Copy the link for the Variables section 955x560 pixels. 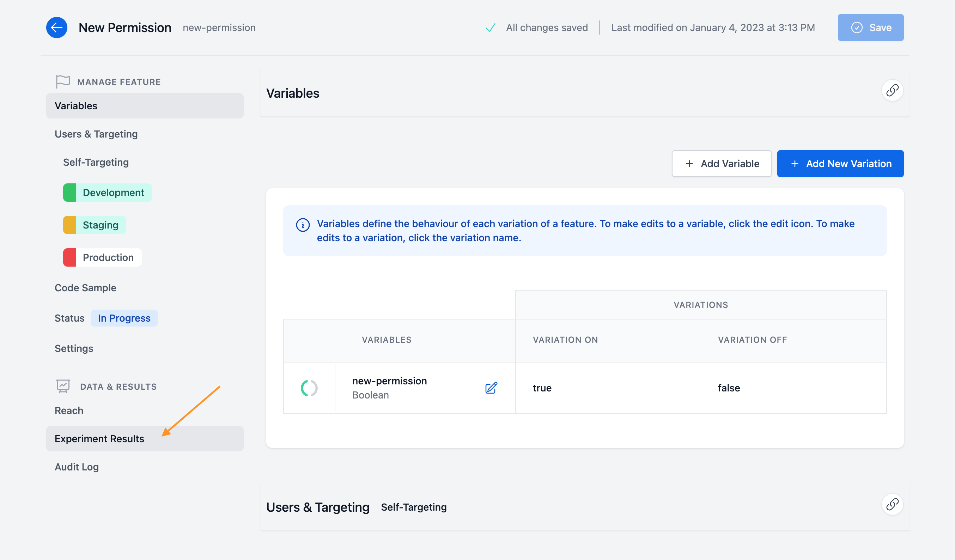(x=893, y=90)
